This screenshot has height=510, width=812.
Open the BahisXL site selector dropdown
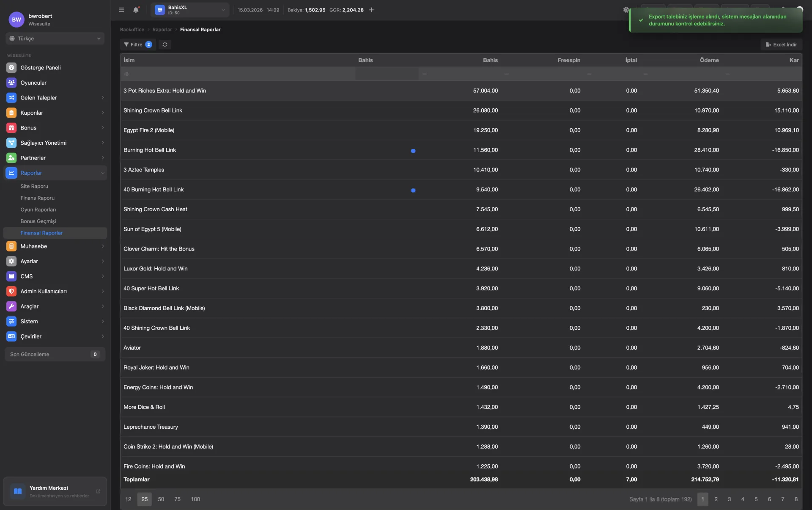190,10
